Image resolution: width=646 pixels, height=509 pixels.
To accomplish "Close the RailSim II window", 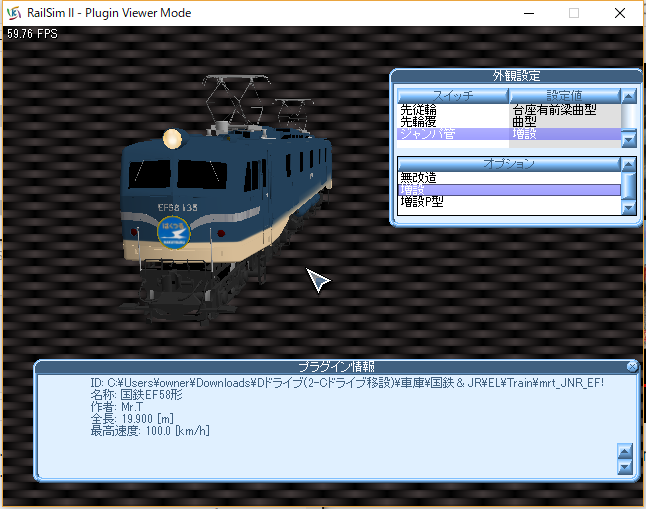I will [x=620, y=13].
